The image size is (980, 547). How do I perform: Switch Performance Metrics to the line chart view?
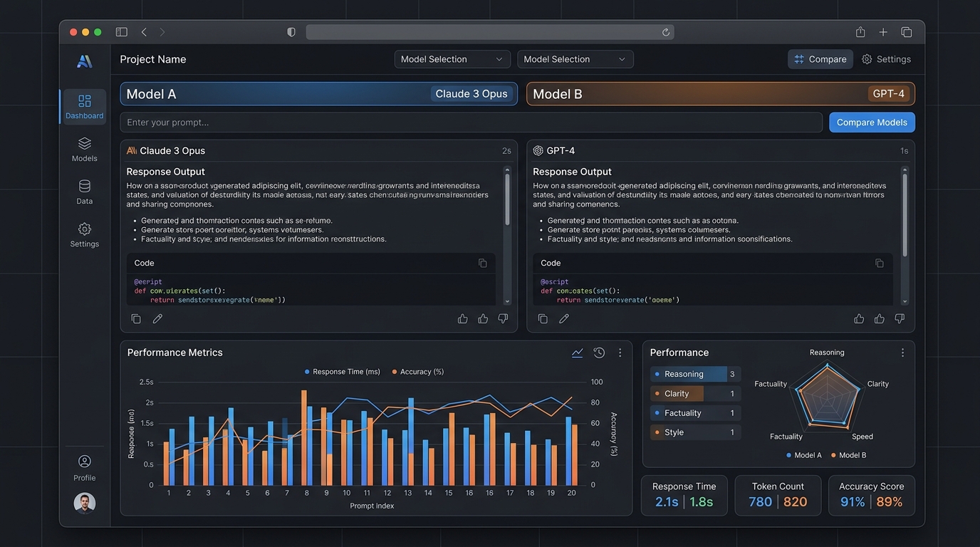pyautogui.click(x=577, y=353)
